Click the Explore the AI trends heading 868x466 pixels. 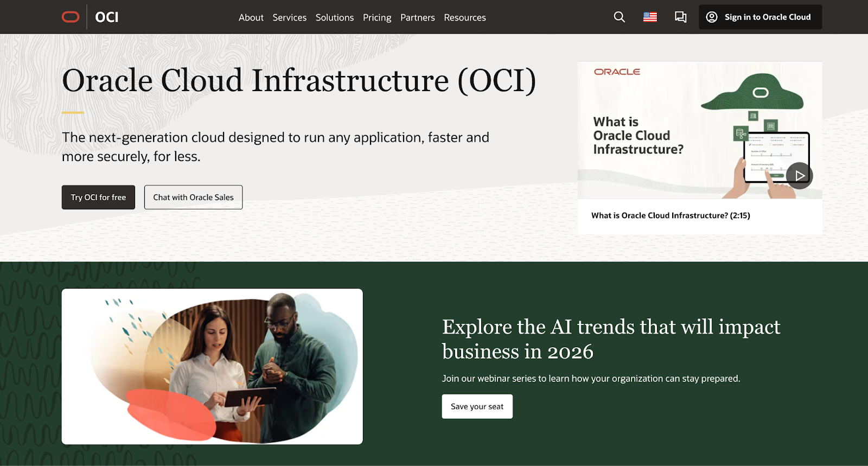click(x=611, y=339)
